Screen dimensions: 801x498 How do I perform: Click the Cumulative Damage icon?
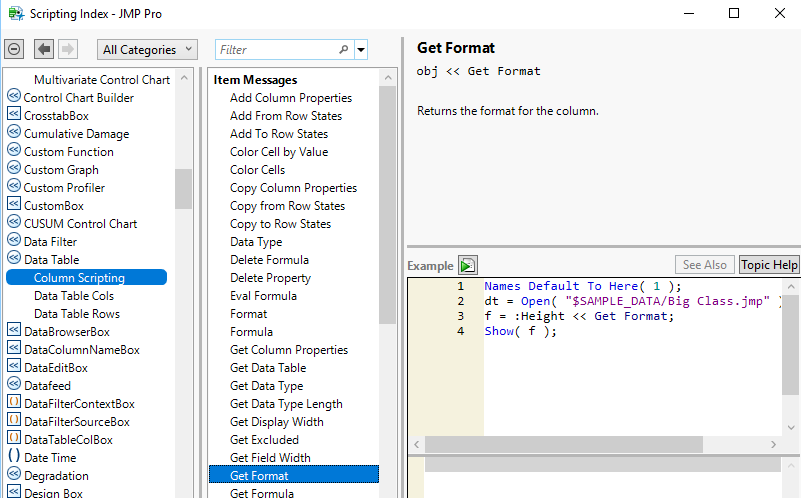coord(14,132)
